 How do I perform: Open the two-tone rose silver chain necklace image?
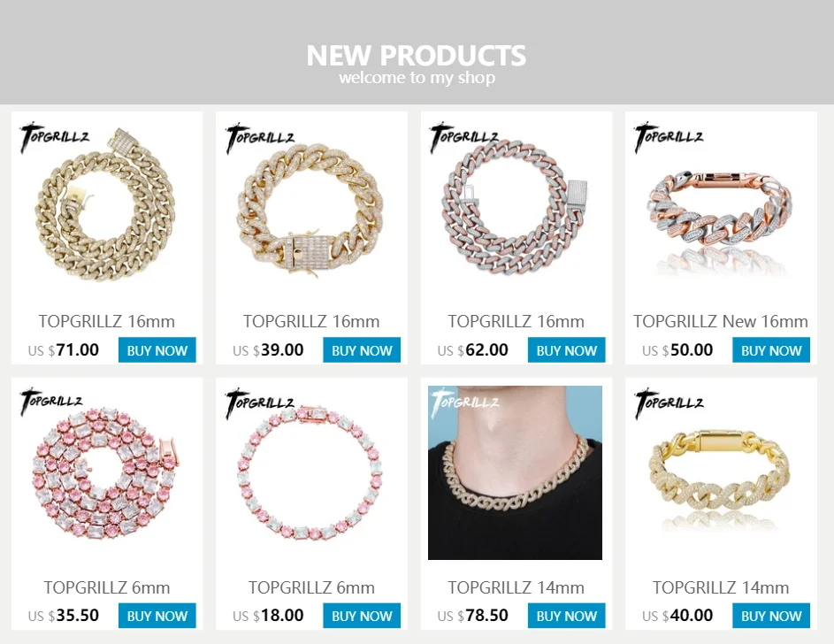click(516, 207)
